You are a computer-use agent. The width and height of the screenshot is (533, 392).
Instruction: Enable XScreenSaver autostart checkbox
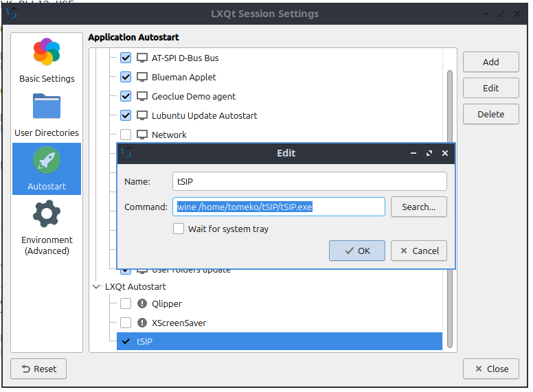click(126, 323)
